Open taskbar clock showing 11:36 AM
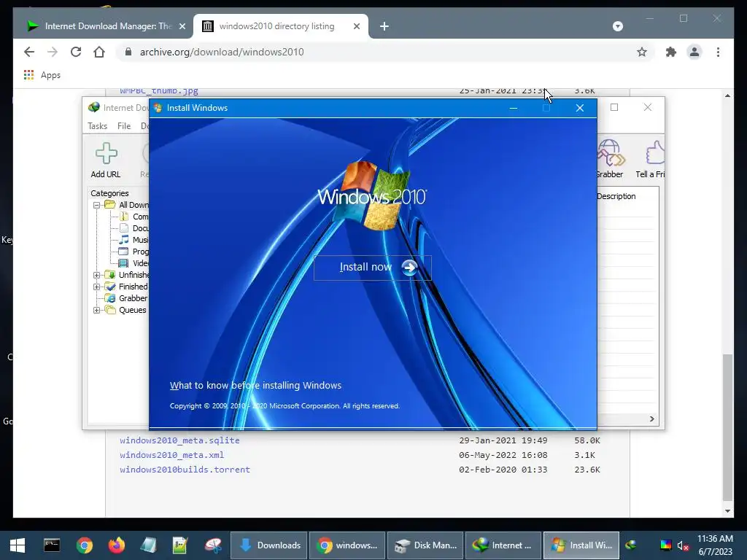This screenshot has height=560, width=747. tap(715, 545)
